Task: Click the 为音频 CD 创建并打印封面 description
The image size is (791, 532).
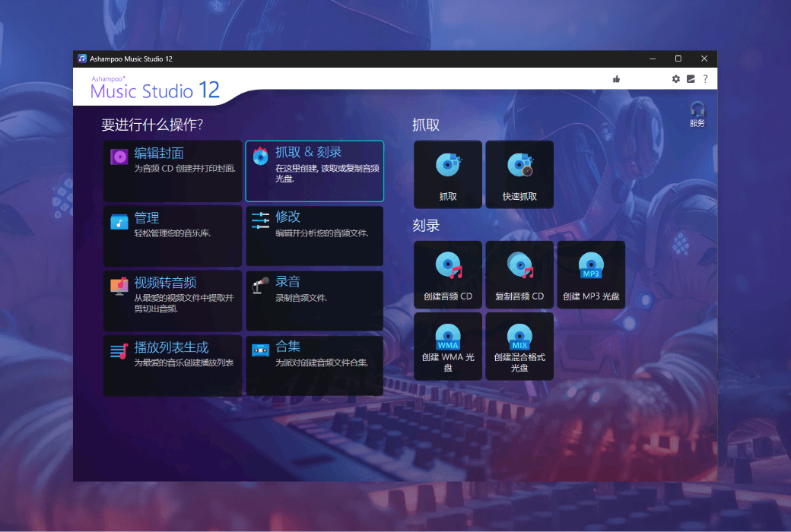Action: click(185, 169)
